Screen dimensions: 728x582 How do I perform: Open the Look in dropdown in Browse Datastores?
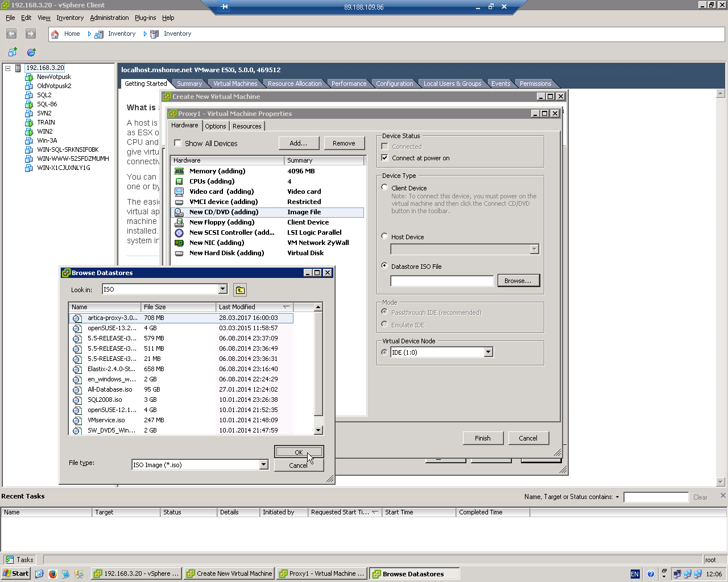click(222, 289)
